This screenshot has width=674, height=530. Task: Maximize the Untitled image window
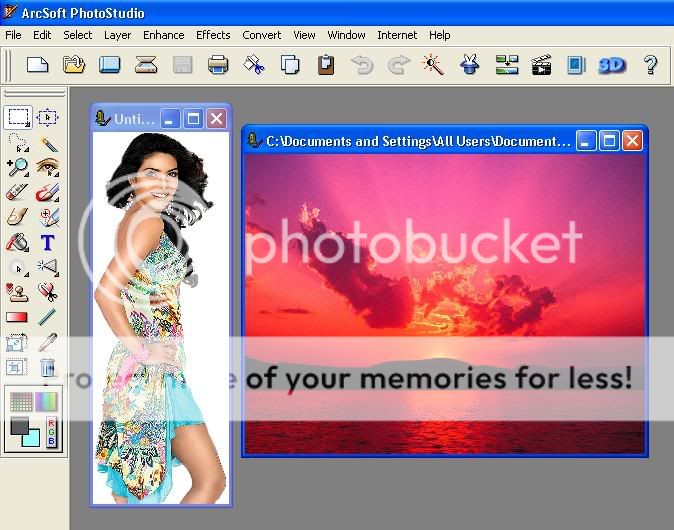click(x=193, y=119)
